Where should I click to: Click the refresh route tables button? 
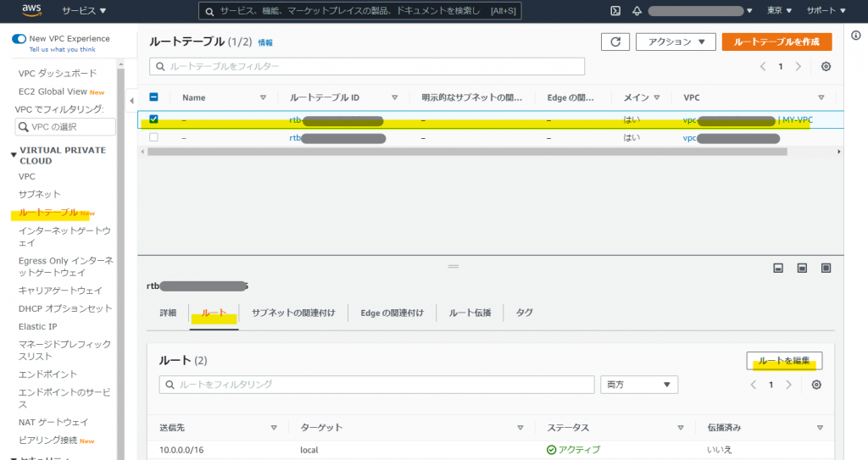coord(615,42)
